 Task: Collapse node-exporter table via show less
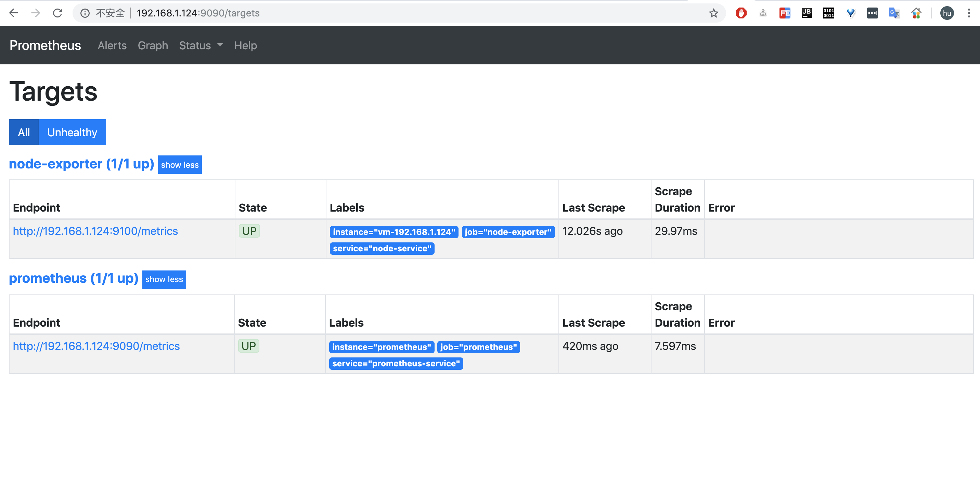tap(180, 164)
